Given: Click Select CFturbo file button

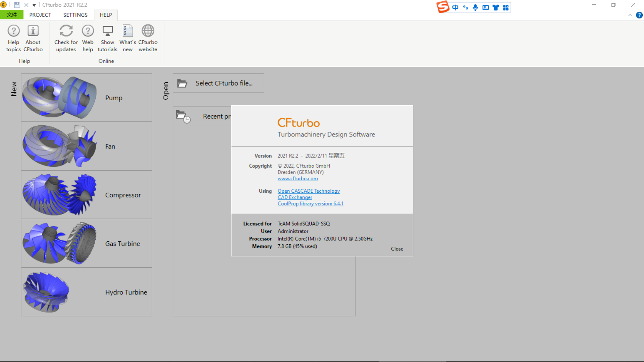Looking at the screenshot, I should (218, 83).
